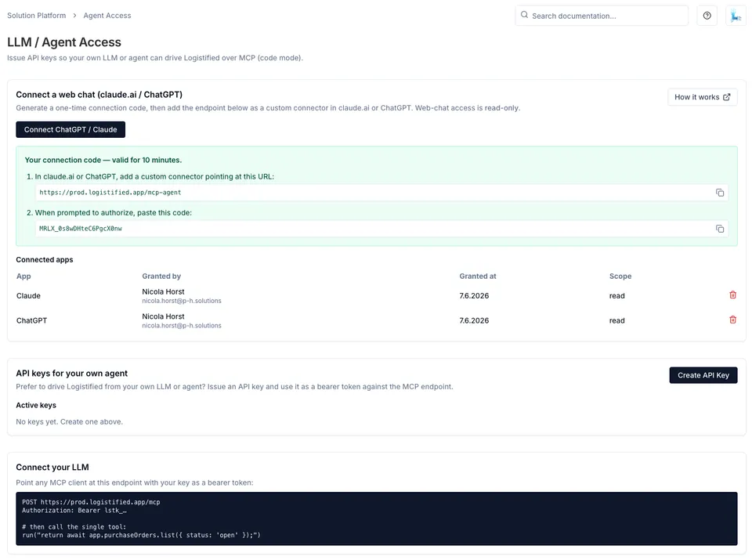This screenshot has height=560, width=752.
Task: Click Connect ChatGPT / Claude button
Action: pos(70,129)
